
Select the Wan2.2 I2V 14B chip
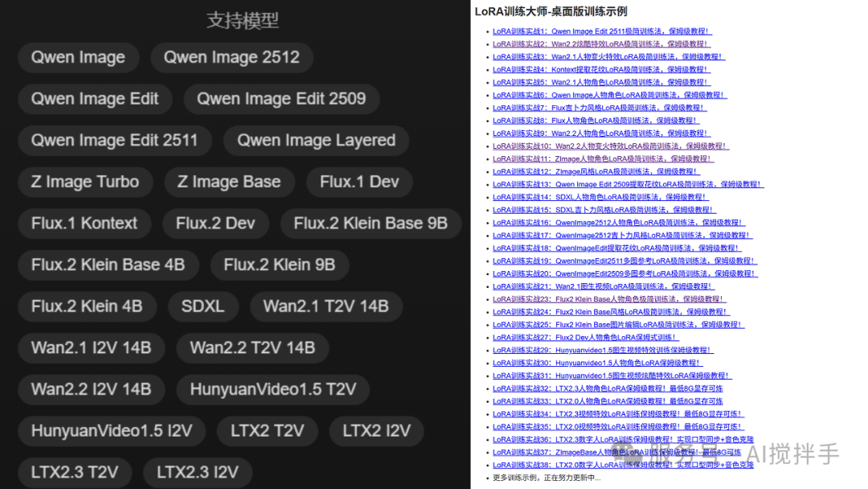pos(92,390)
